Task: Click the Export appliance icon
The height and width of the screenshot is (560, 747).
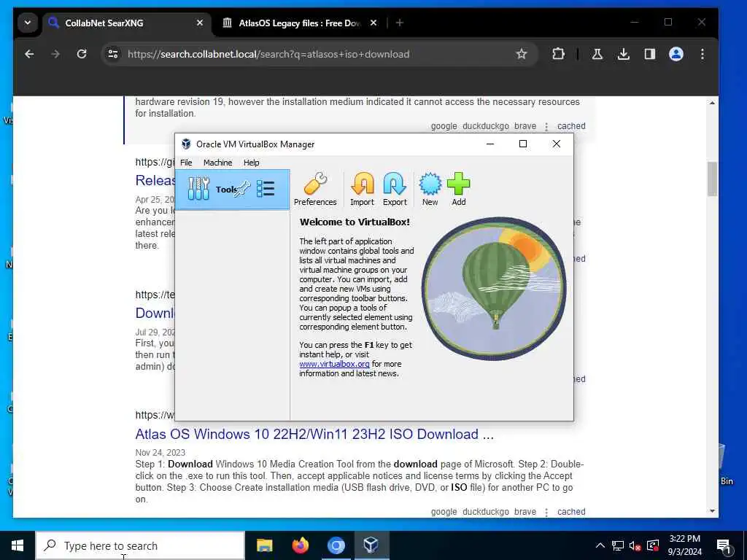Action: click(395, 189)
